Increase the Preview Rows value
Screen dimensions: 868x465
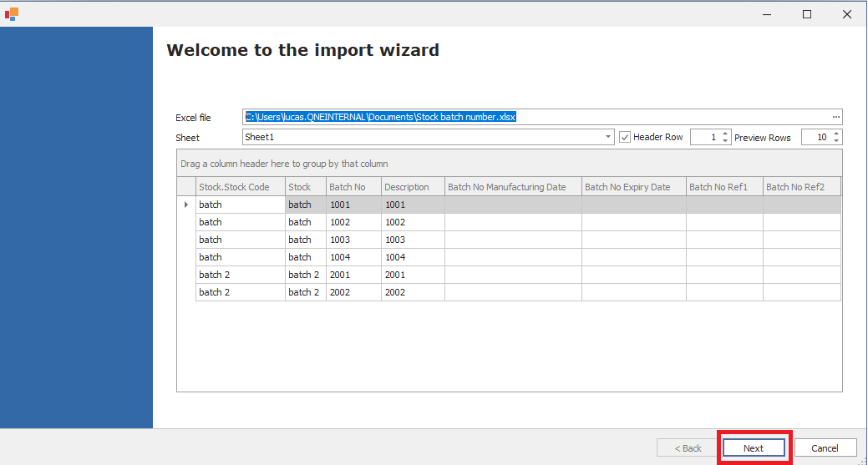[x=836, y=134]
